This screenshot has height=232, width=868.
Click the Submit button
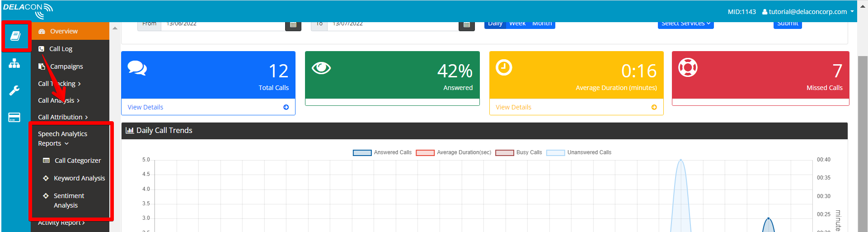click(x=788, y=24)
